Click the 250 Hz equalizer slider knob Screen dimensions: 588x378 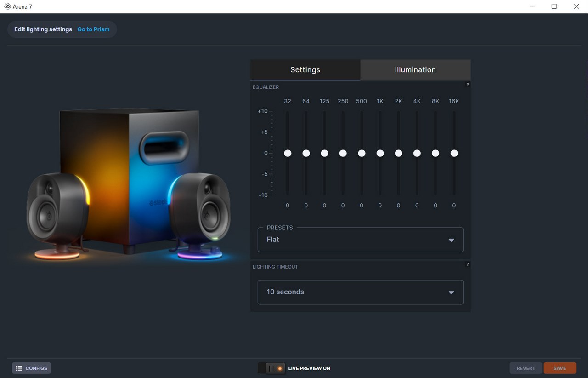(x=343, y=153)
